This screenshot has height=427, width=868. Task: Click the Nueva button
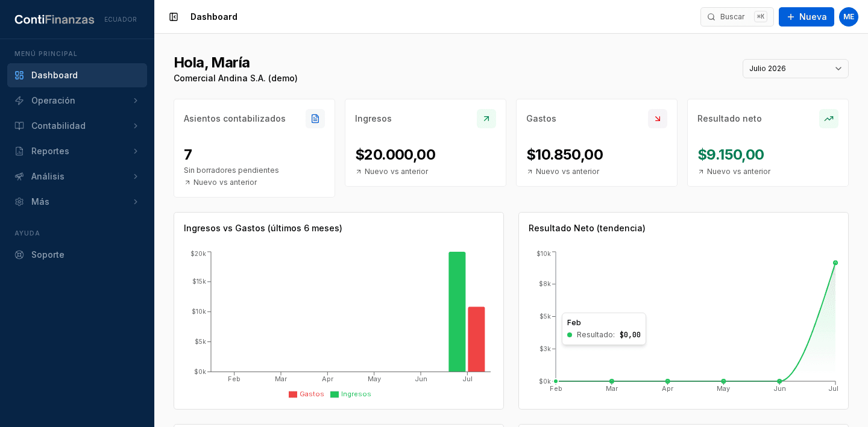click(807, 17)
